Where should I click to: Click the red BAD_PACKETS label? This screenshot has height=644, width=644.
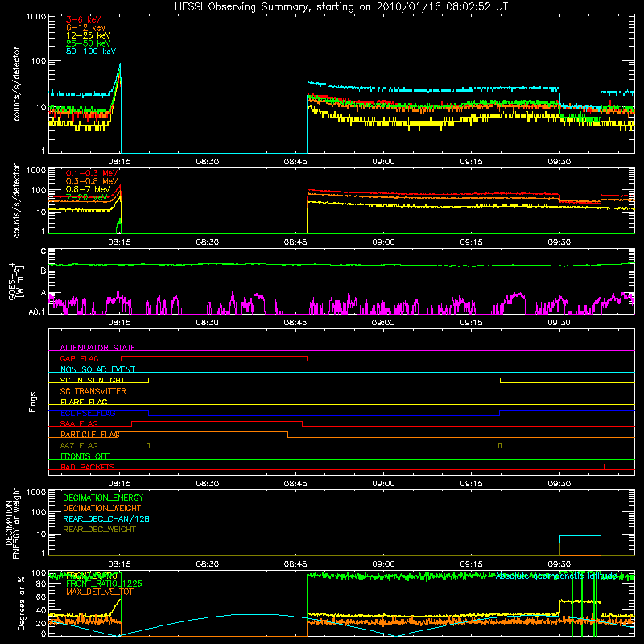(x=88, y=467)
